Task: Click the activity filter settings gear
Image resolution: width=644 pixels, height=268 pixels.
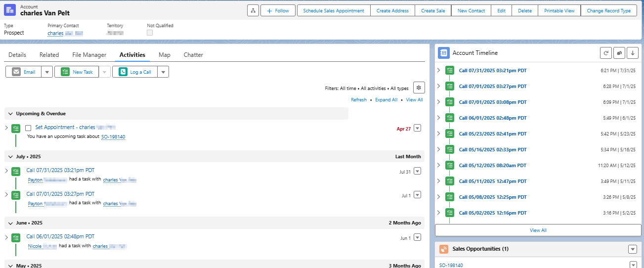Action: pyautogui.click(x=419, y=88)
